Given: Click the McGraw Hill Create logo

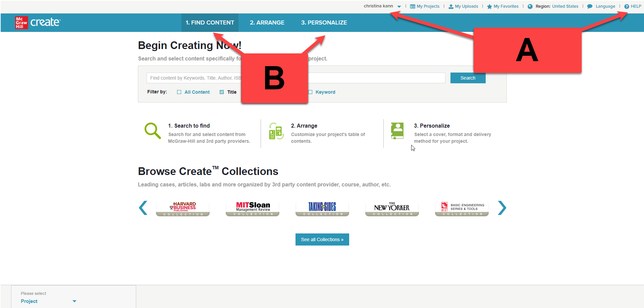Looking at the screenshot, I should coord(38,23).
